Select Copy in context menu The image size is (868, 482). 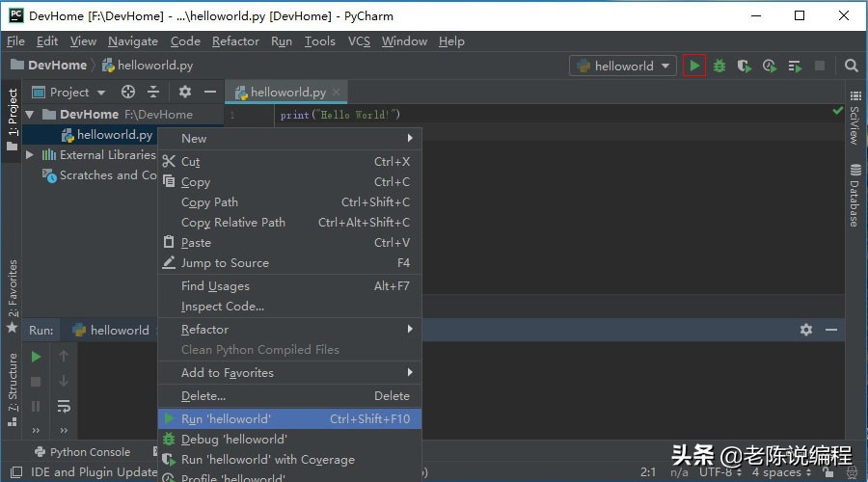[290, 182]
